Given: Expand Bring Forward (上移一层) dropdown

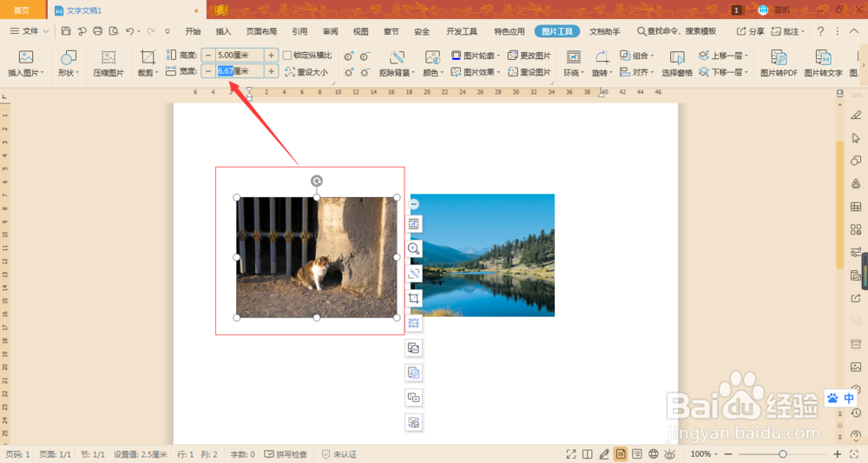Looking at the screenshot, I should [x=724, y=56].
